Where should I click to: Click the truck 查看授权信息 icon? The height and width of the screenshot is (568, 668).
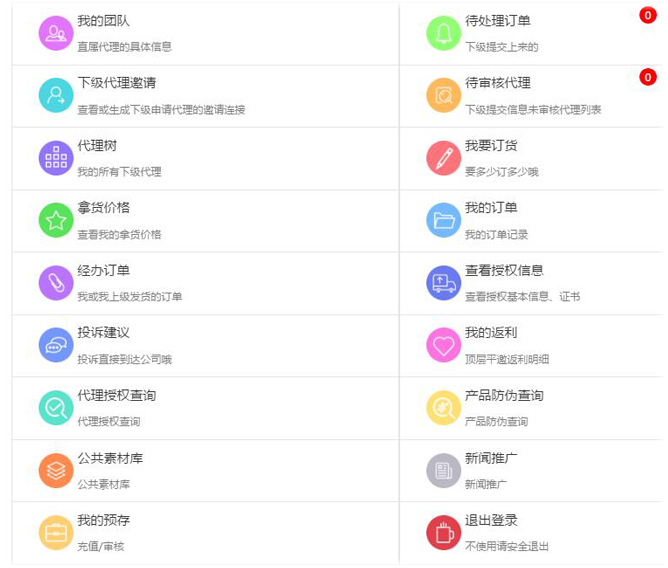click(x=443, y=283)
